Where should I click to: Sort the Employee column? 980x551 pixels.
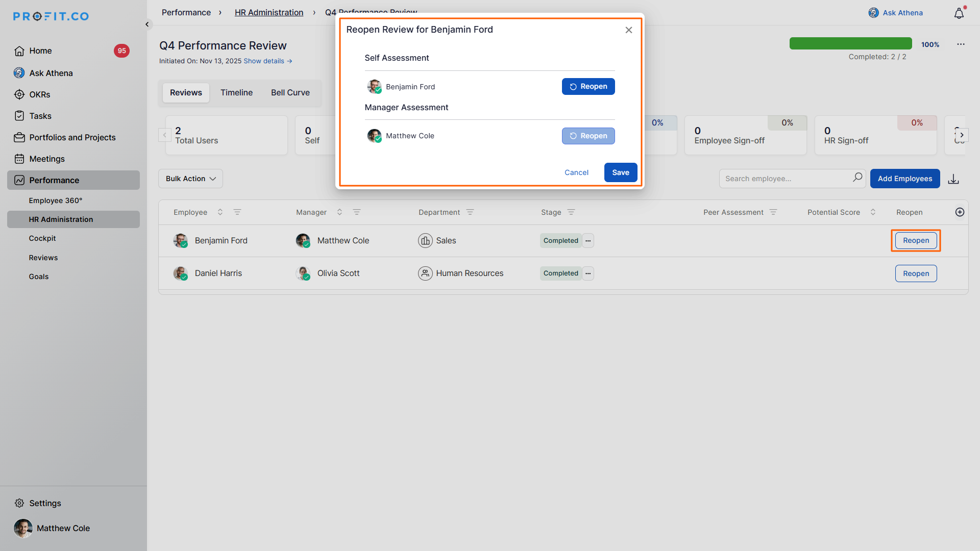point(220,212)
